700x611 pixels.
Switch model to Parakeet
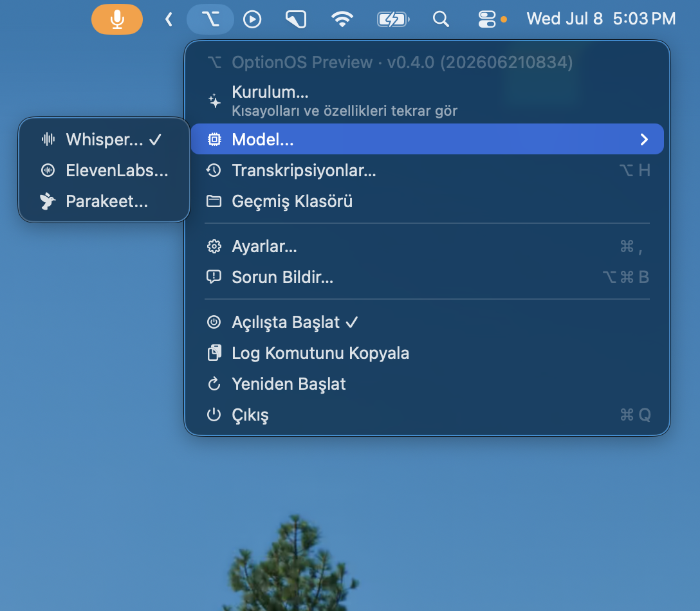(x=104, y=201)
